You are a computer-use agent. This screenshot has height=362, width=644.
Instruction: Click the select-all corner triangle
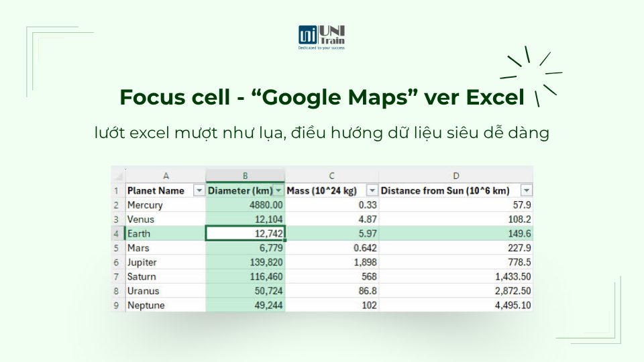[x=119, y=176]
